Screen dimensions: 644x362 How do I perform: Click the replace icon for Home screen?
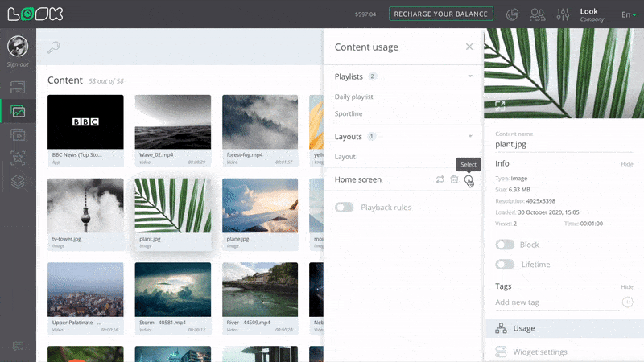point(440,179)
